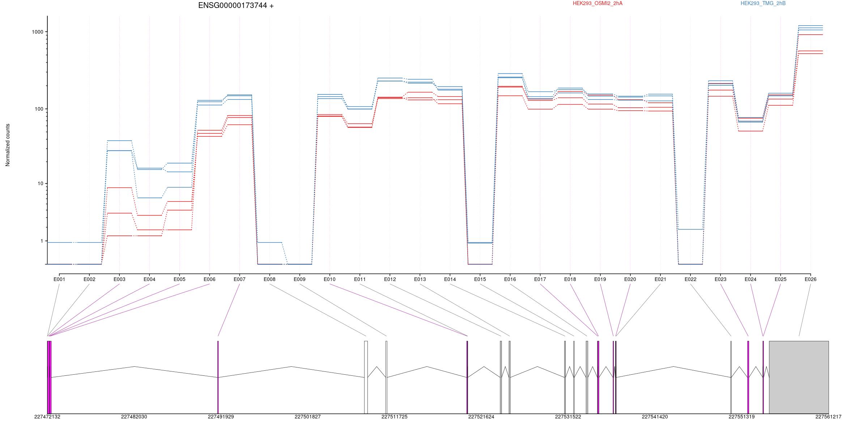Click the Normalized counts axis label

pyautogui.click(x=8, y=145)
